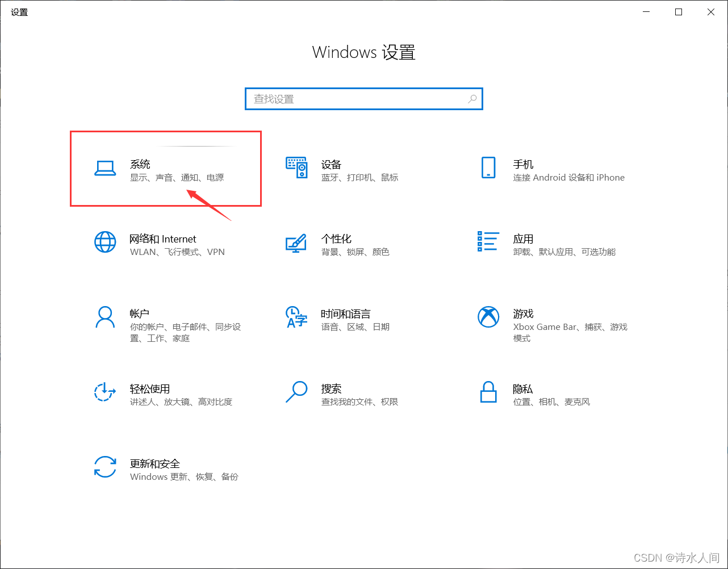
Task: Click the text 连接 Android 设备和 iPhone
Action: (x=569, y=178)
